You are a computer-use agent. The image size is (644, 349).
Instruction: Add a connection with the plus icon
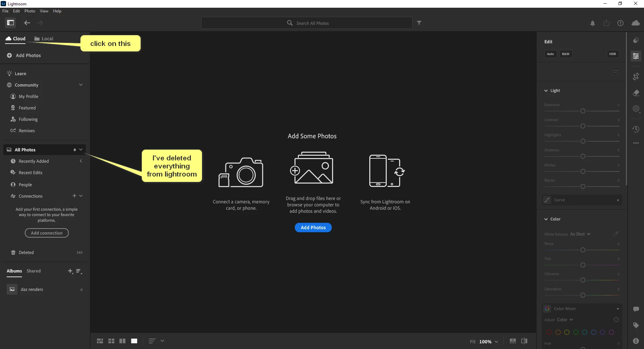coord(74,196)
